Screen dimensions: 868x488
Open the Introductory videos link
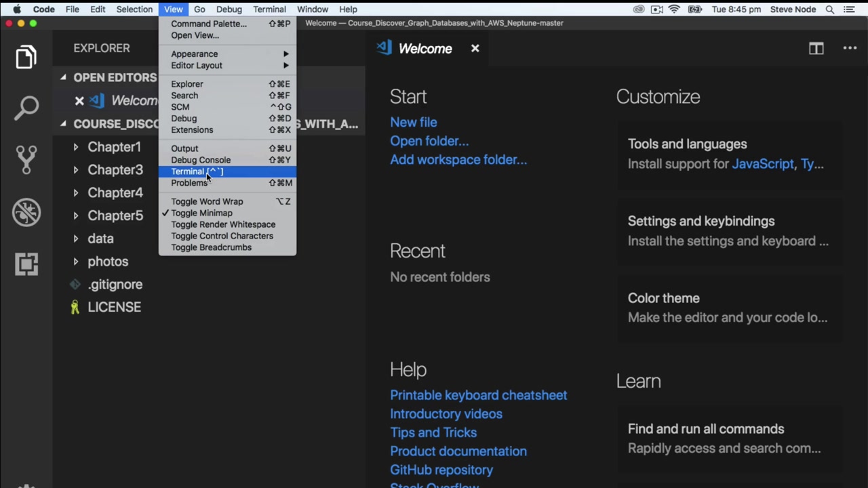446,414
